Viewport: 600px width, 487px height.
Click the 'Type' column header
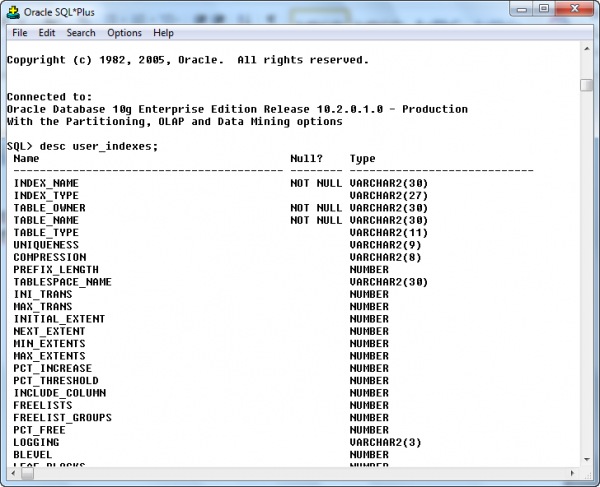pyautogui.click(x=362, y=158)
